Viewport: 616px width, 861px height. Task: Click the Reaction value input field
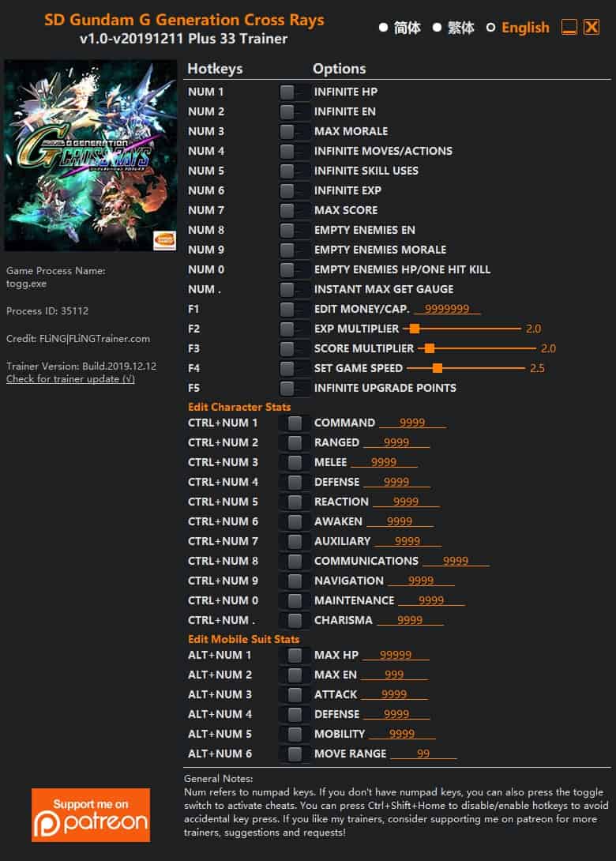pos(406,502)
